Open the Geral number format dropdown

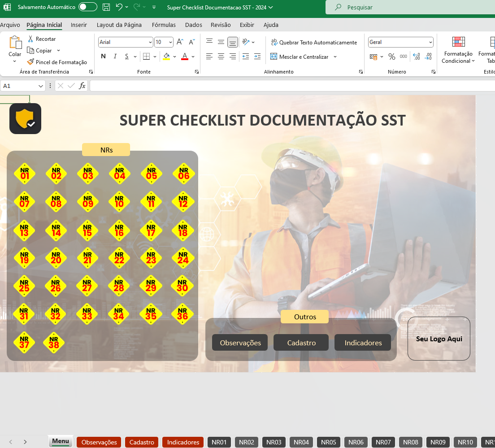point(430,42)
